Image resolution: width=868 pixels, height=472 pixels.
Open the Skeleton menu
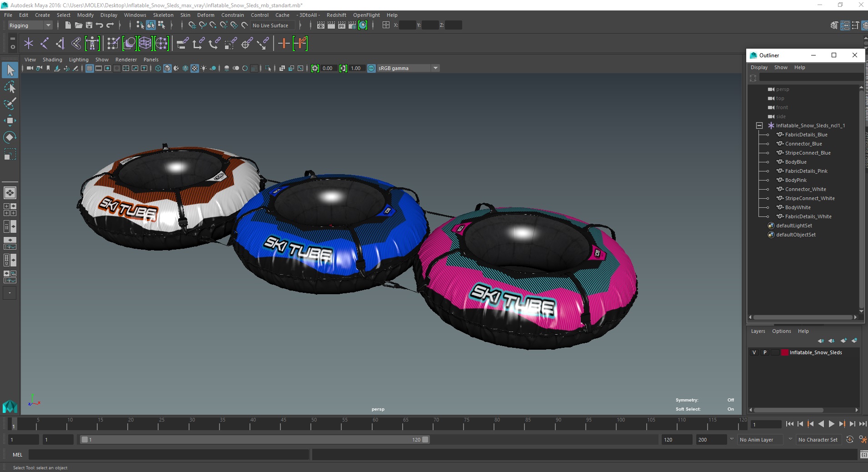coord(163,15)
